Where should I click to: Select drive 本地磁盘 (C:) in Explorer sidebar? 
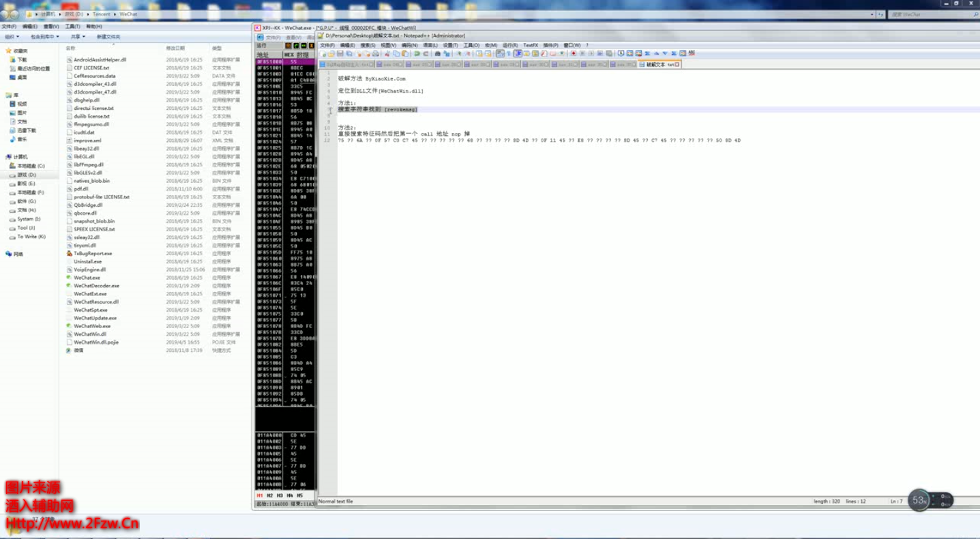[x=30, y=166]
